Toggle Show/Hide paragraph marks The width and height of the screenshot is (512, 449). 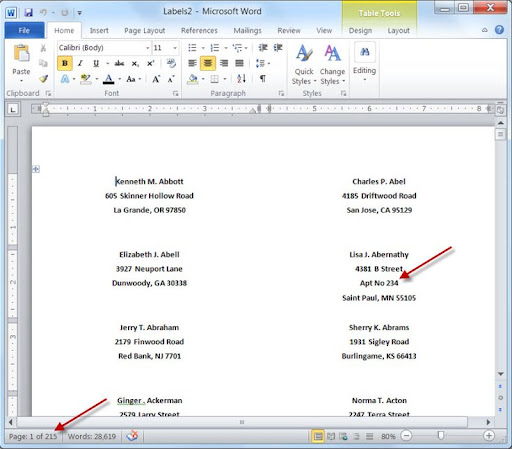pyautogui.click(x=263, y=79)
